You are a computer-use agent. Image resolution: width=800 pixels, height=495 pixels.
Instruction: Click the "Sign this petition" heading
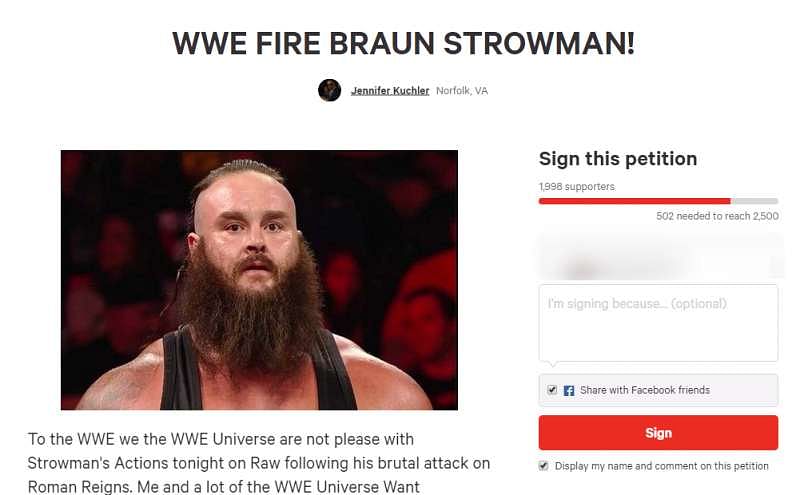coord(618,159)
